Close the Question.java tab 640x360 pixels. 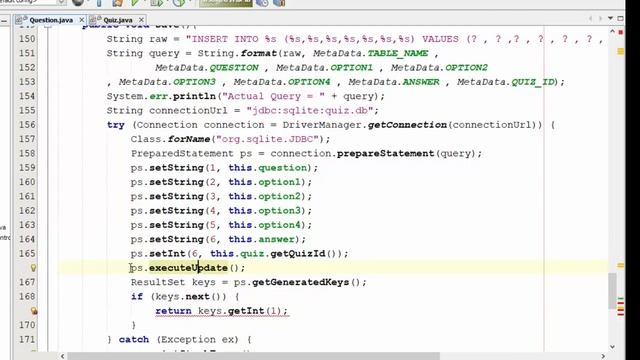point(82,20)
